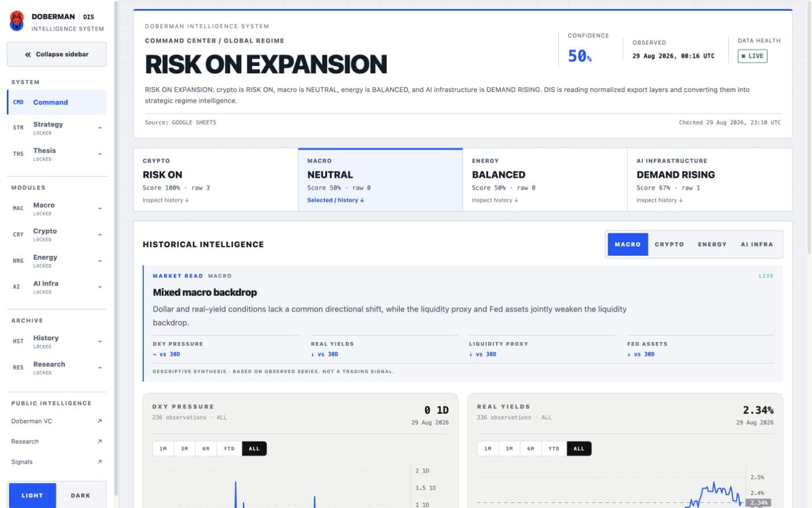Select the Macro historical intelligence tab
The height and width of the screenshot is (508, 812).
627,244
